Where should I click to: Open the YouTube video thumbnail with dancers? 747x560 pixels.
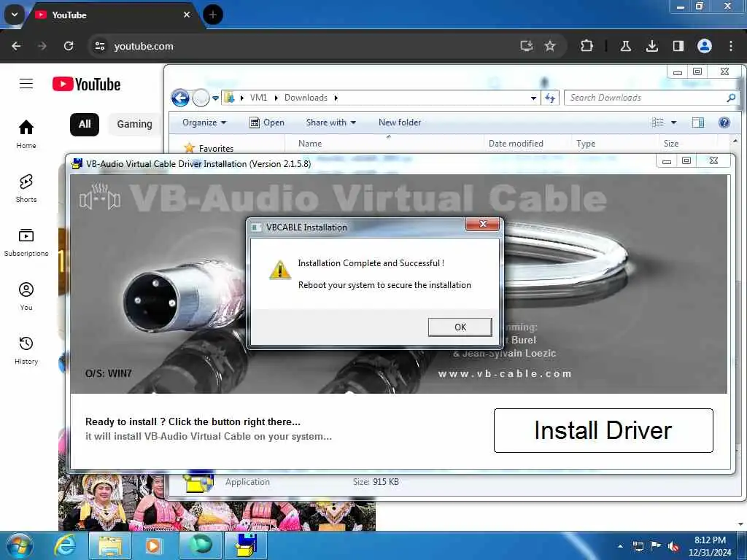[217, 514]
